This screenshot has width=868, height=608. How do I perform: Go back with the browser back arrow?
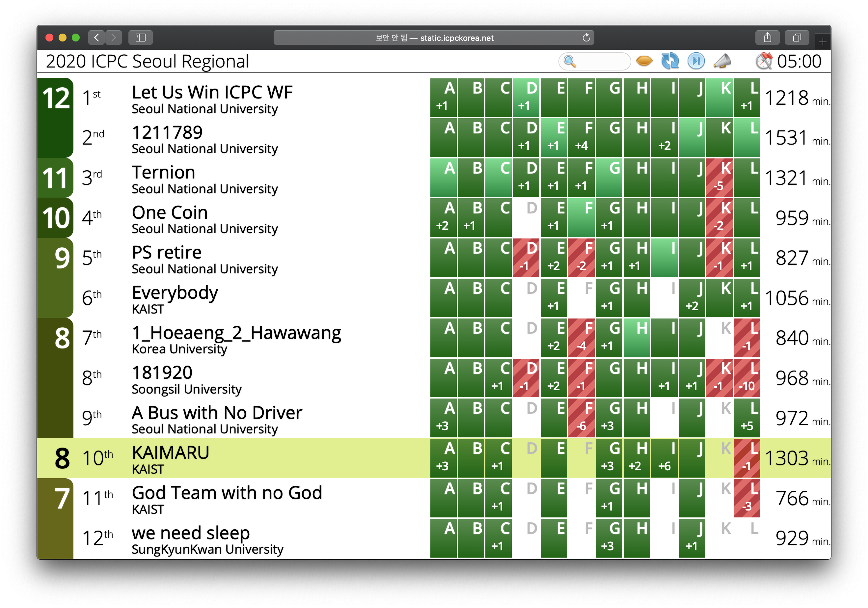coord(97,38)
